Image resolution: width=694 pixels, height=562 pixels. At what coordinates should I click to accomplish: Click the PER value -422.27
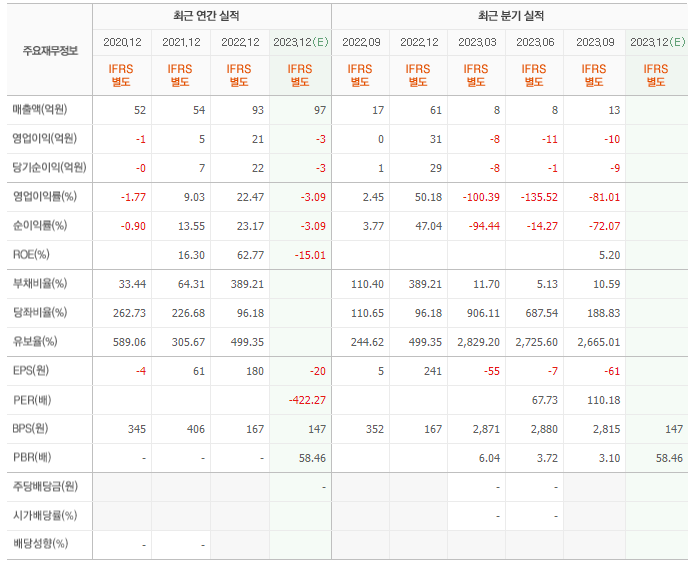point(307,400)
